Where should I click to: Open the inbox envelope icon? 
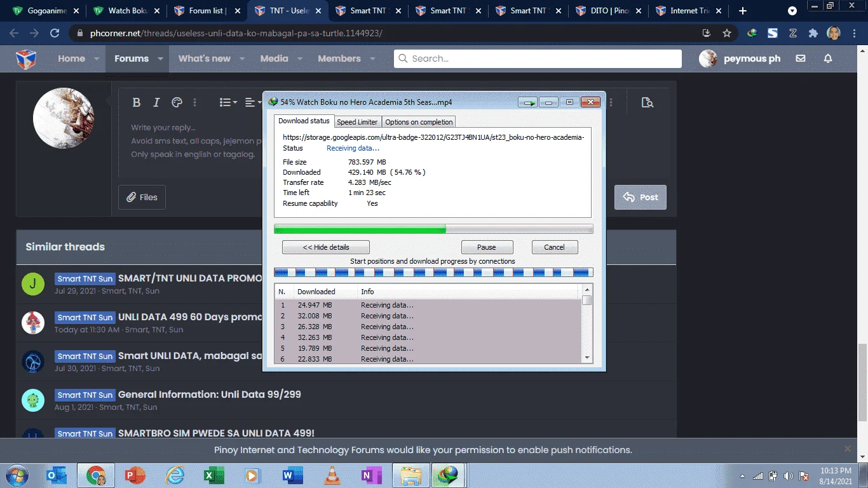[801, 58]
